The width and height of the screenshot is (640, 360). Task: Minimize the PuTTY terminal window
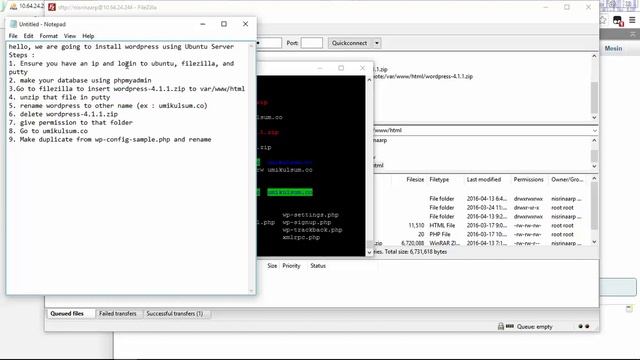click(320, 68)
